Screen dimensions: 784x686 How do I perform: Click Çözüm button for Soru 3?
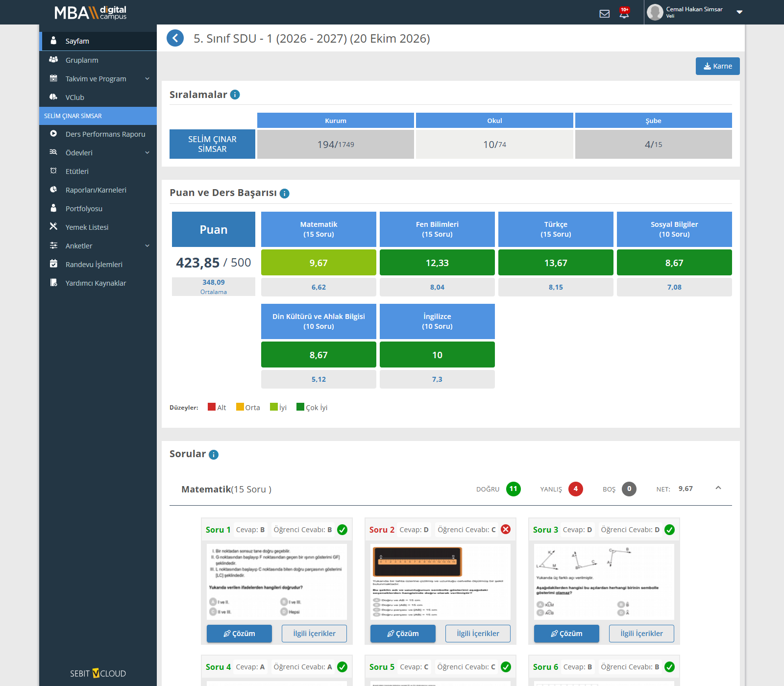coord(566,634)
